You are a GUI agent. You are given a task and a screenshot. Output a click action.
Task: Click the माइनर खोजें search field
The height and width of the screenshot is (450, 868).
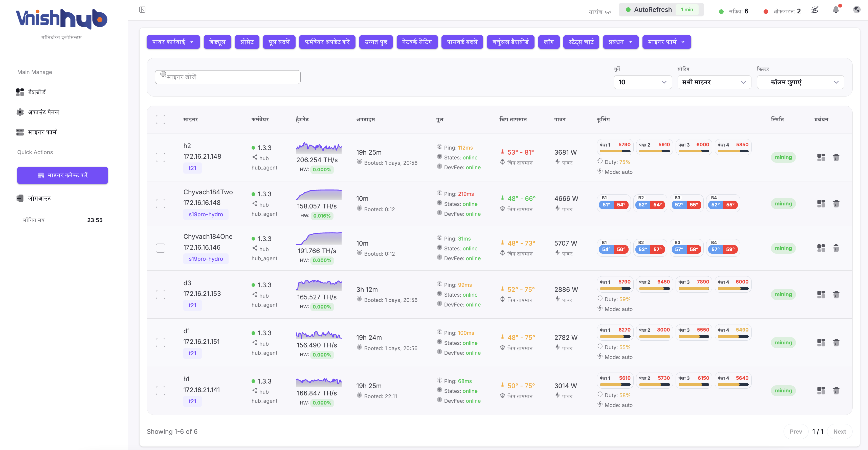pyautogui.click(x=228, y=77)
